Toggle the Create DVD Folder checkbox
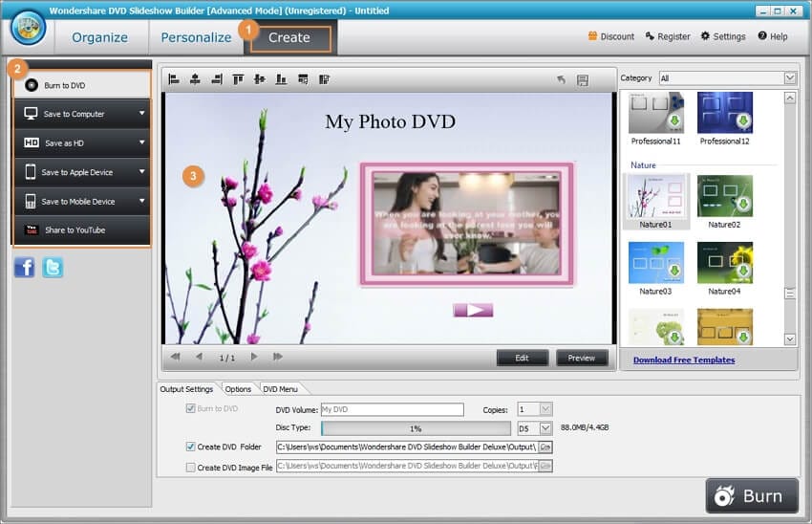The height and width of the screenshot is (524, 812). click(190, 447)
